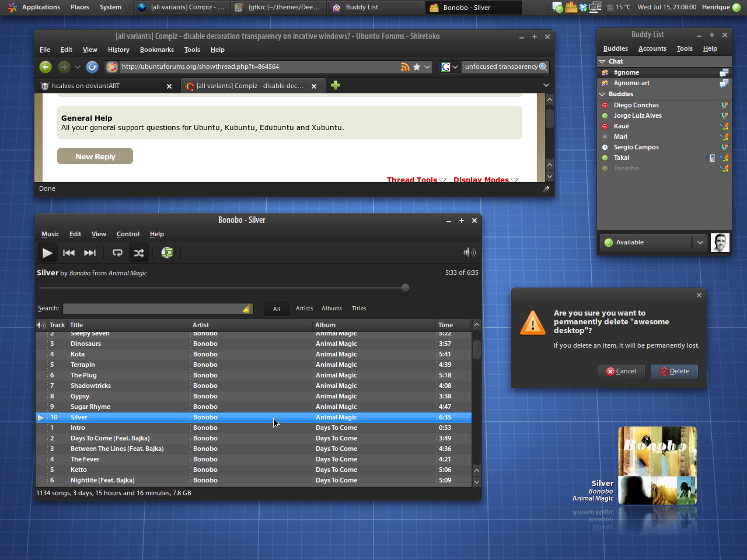Select the Artists filter in Rhythmbox
The image size is (747, 560).
pyautogui.click(x=304, y=309)
